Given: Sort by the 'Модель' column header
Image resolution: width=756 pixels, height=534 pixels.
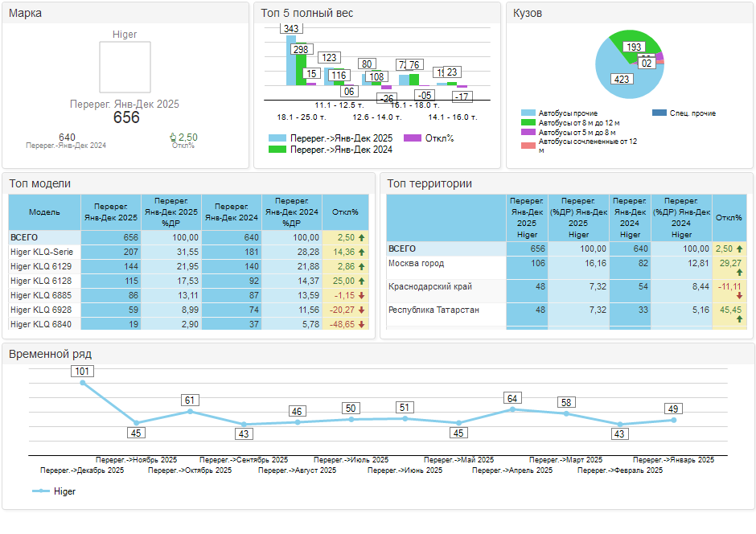Looking at the screenshot, I should coord(44,212).
